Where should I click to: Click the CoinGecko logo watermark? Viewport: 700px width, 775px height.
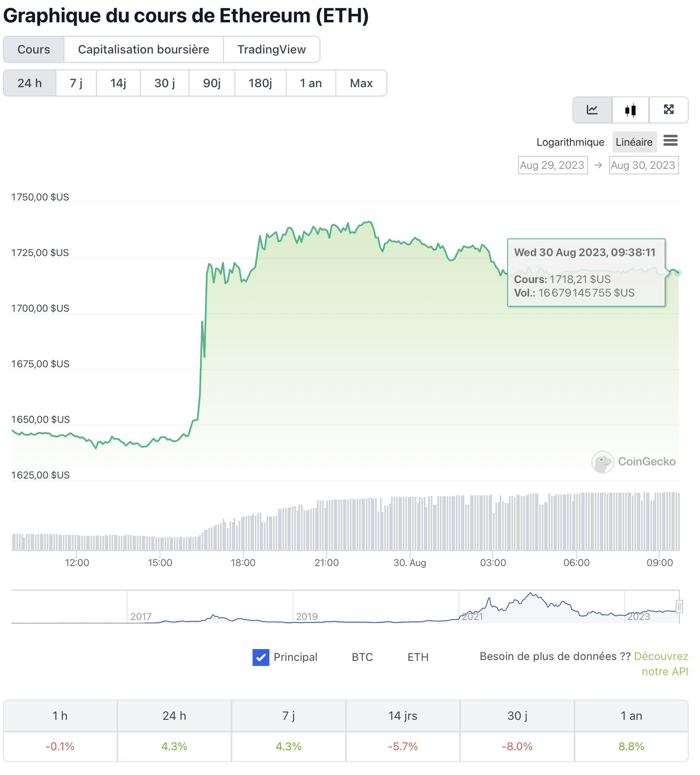[633, 462]
